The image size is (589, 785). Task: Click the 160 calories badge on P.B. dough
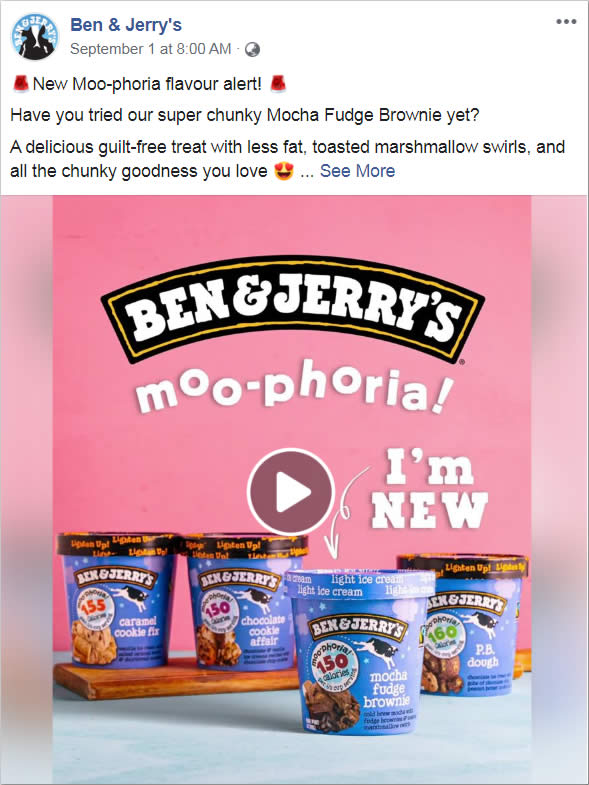point(442,635)
